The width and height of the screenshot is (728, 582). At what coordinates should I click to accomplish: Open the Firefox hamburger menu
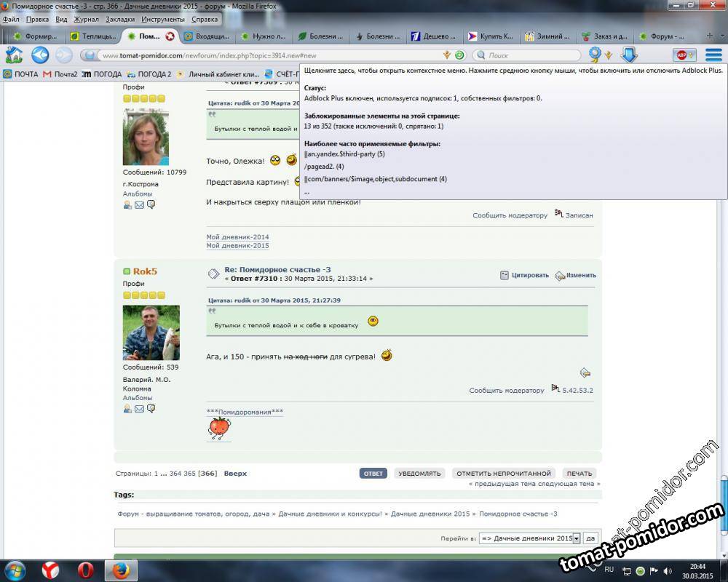click(x=713, y=55)
